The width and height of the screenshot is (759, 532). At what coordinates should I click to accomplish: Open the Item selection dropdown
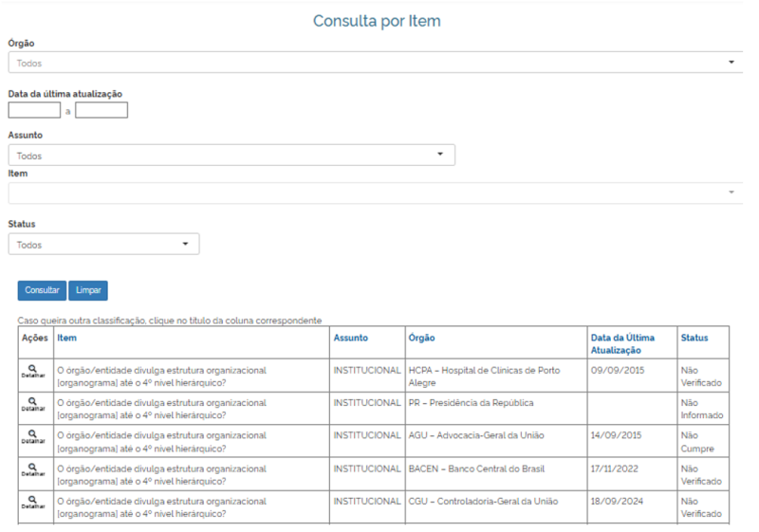pos(375,193)
